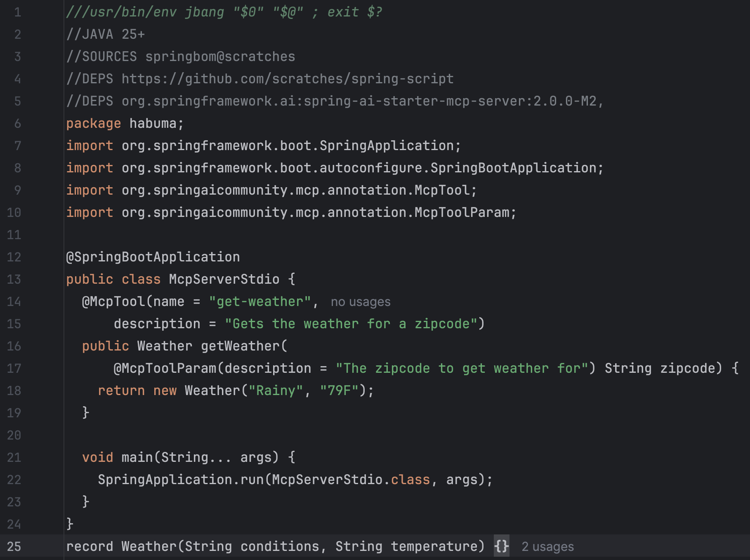Click the GitHub spring-script URL in DEPS comment
Screen dimensions: 750x560
click(287, 79)
